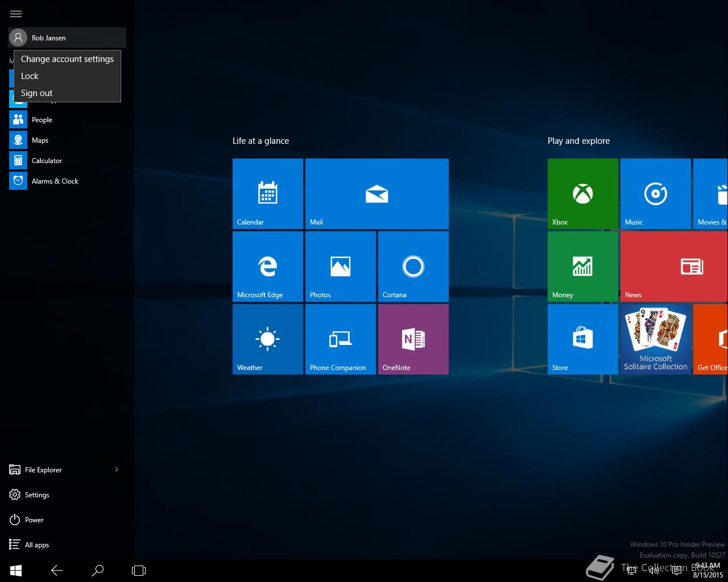Image resolution: width=728 pixels, height=582 pixels.
Task: Open the volume tray icon
Action: coord(653,571)
